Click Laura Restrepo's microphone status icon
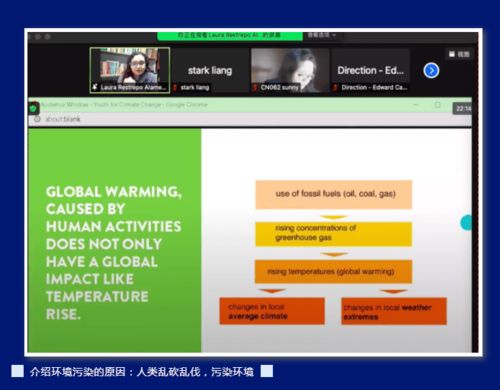500x390 pixels. click(x=95, y=87)
